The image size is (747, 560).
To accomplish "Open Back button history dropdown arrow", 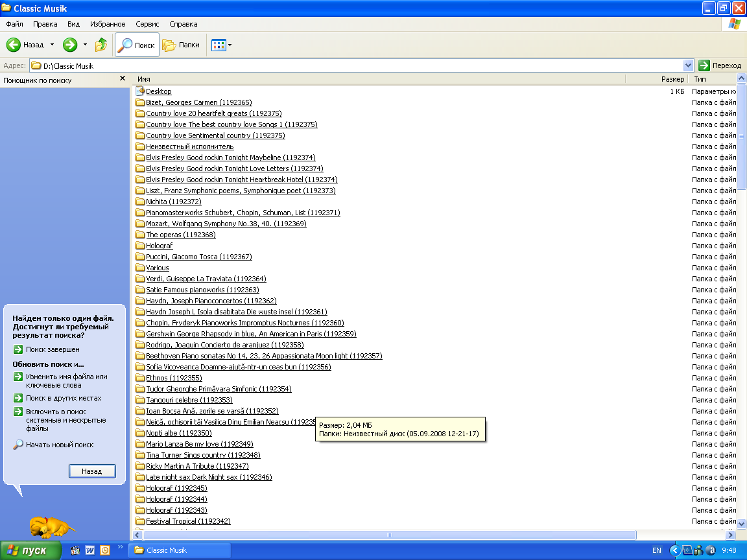I will tap(52, 45).
